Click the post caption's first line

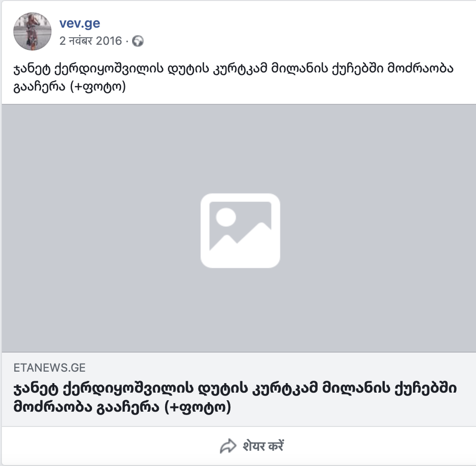coord(233,69)
